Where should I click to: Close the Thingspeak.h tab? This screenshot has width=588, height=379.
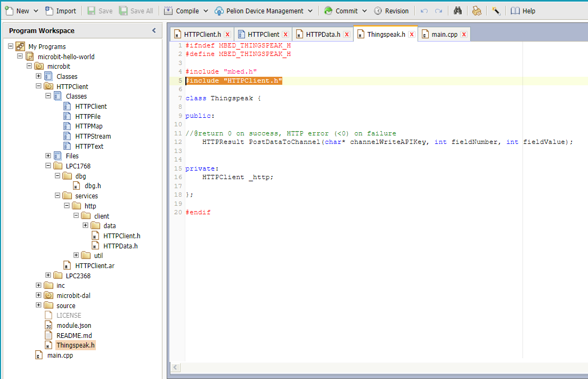tap(412, 34)
